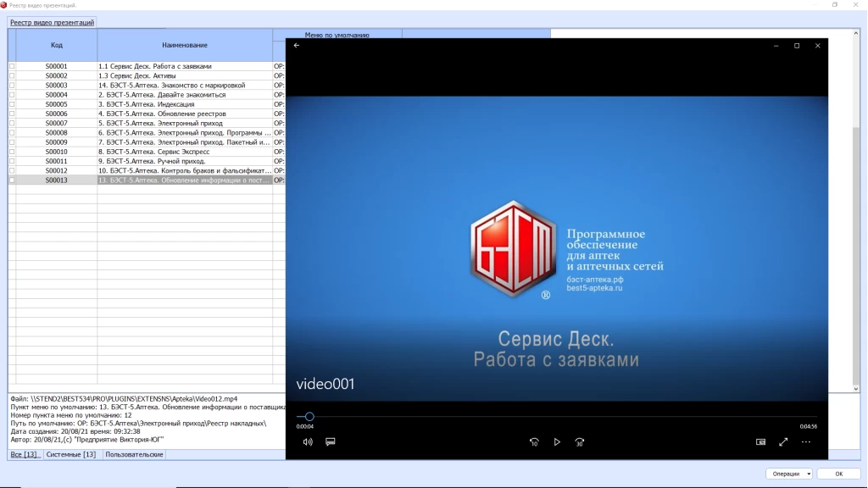The width and height of the screenshot is (868, 488).
Task: Click code cell S00009
Action: [57, 142]
